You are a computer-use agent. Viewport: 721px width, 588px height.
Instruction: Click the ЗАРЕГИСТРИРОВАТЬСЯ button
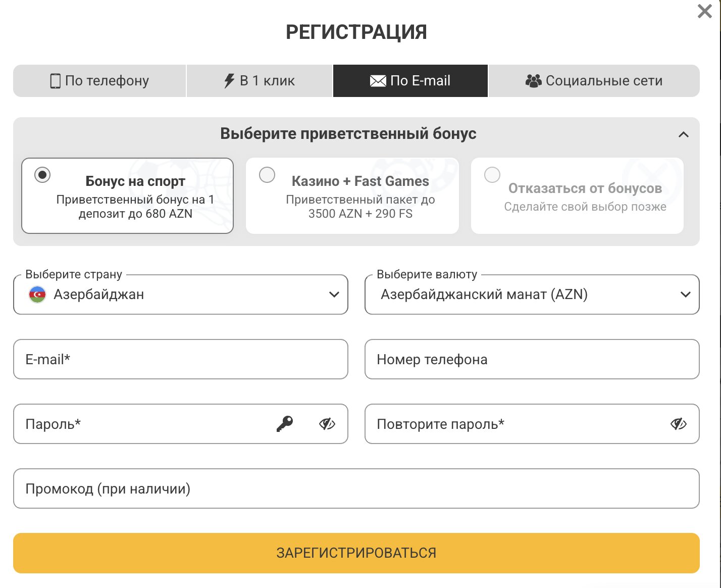[x=356, y=553]
